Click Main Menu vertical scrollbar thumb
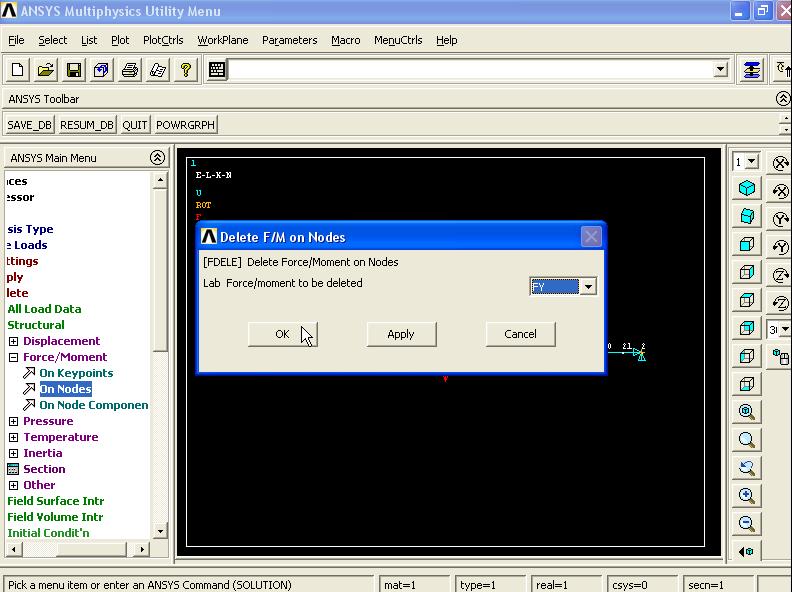The height and width of the screenshot is (592, 792). [160, 270]
